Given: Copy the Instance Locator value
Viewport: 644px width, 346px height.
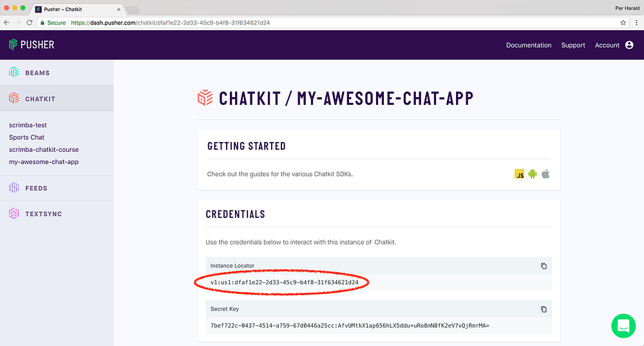Looking at the screenshot, I should coord(544,266).
